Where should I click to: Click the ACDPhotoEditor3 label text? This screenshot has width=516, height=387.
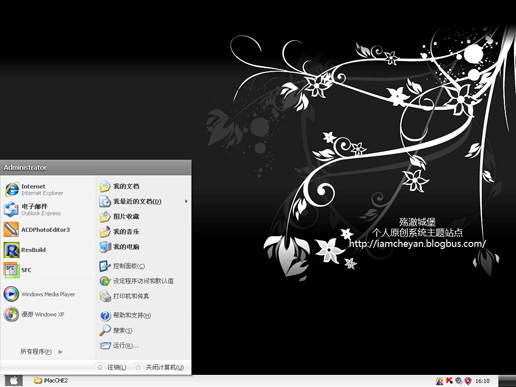(x=46, y=230)
